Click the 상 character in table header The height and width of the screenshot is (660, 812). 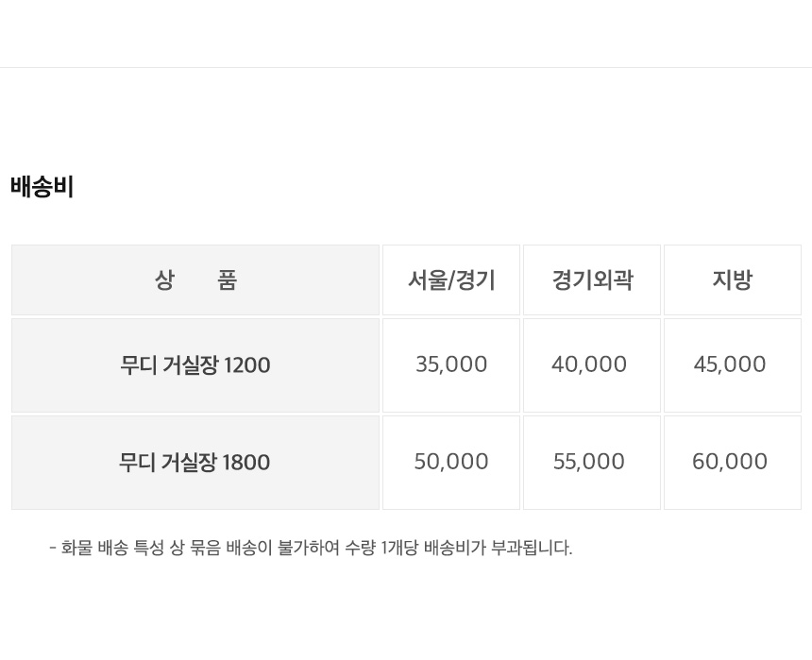164,280
